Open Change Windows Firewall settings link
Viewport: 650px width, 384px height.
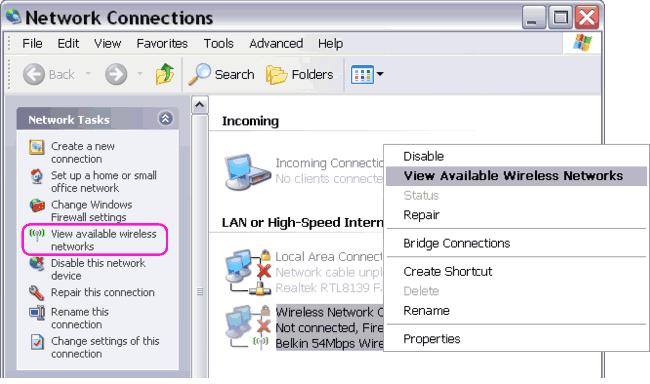coord(92,211)
